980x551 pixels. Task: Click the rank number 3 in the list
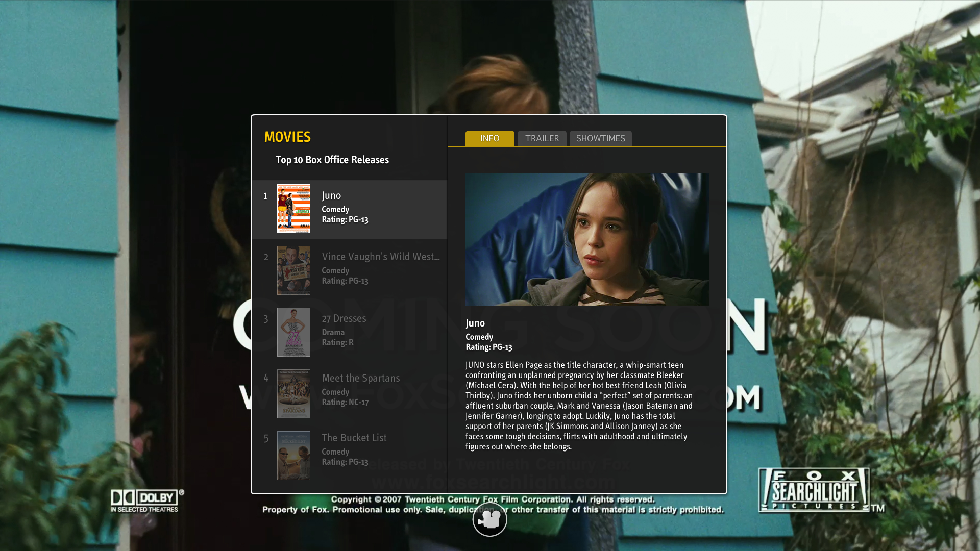265,319
